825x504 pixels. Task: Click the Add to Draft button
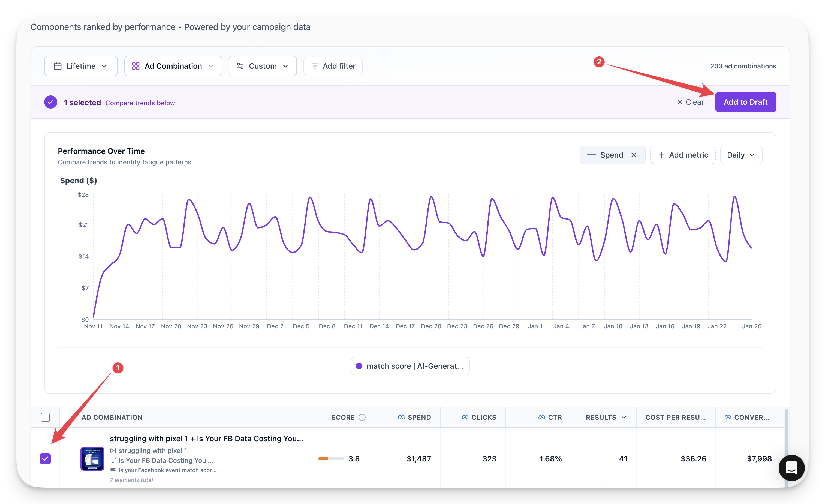tap(745, 102)
